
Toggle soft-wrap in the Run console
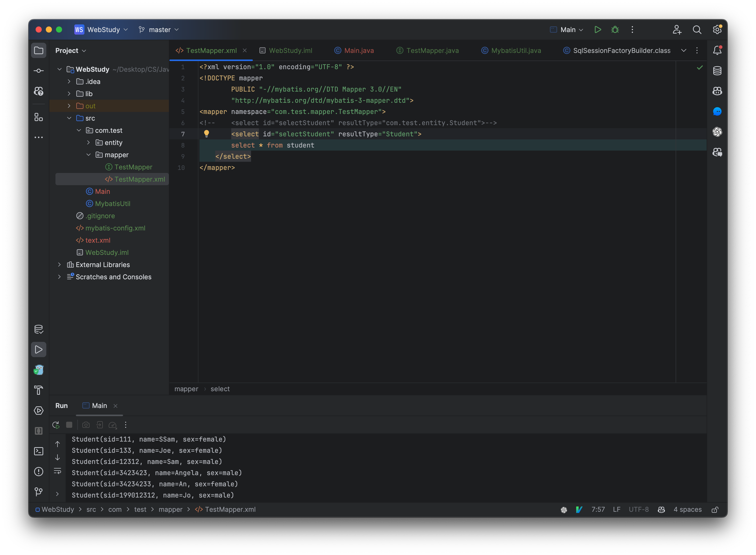click(x=58, y=472)
